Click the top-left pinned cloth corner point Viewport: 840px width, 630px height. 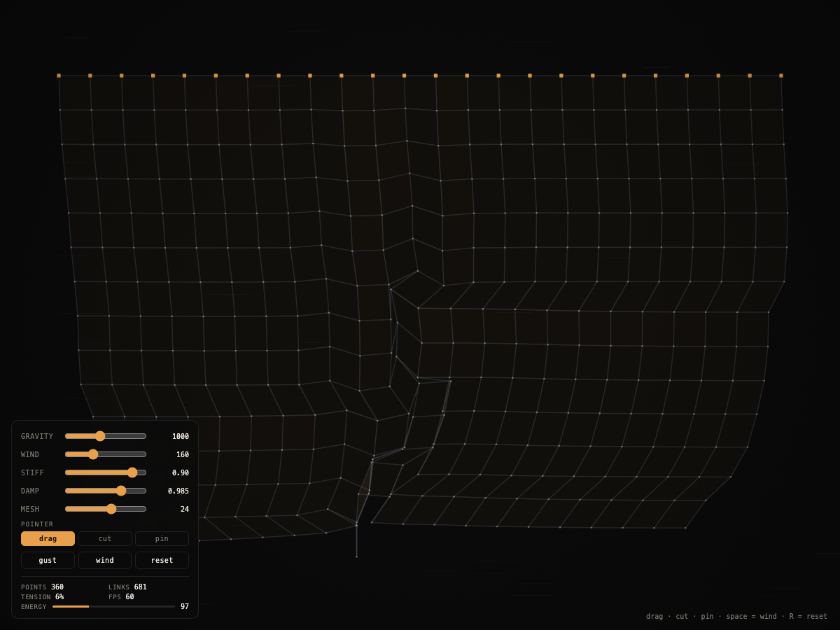tap(59, 76)
